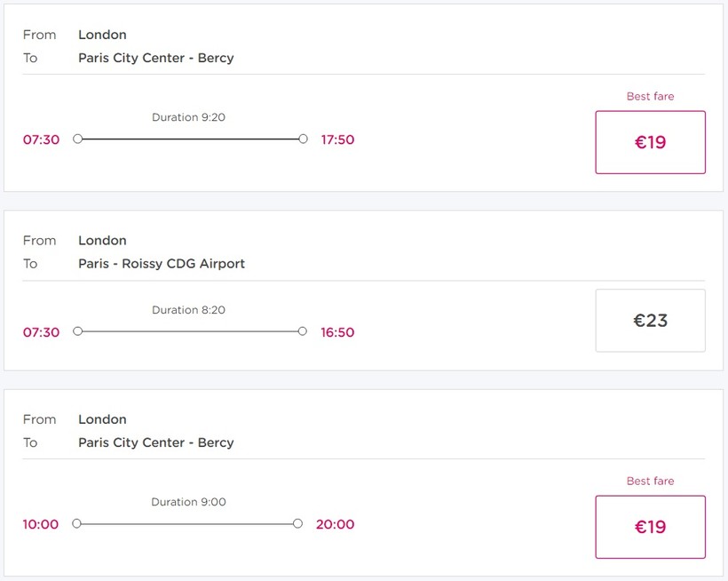The image size is (728, 581).
Task: Click the Duration 9:00 label
Action: pos(188,502)
